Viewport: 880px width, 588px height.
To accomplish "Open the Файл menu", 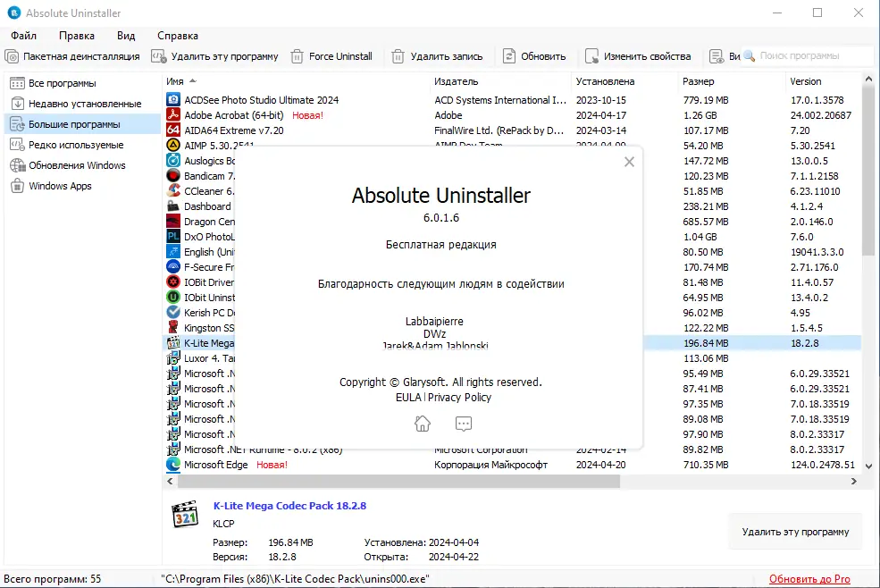I will (23, 36).
